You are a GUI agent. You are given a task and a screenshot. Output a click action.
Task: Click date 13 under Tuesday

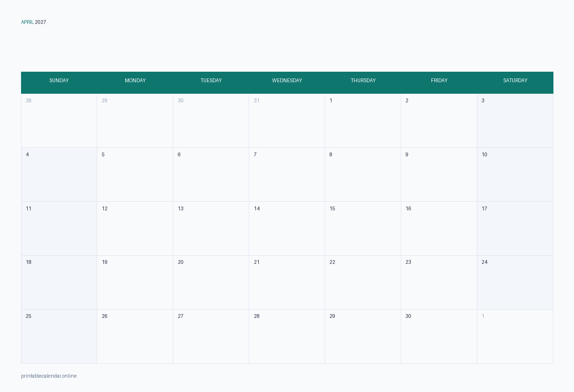181,209
